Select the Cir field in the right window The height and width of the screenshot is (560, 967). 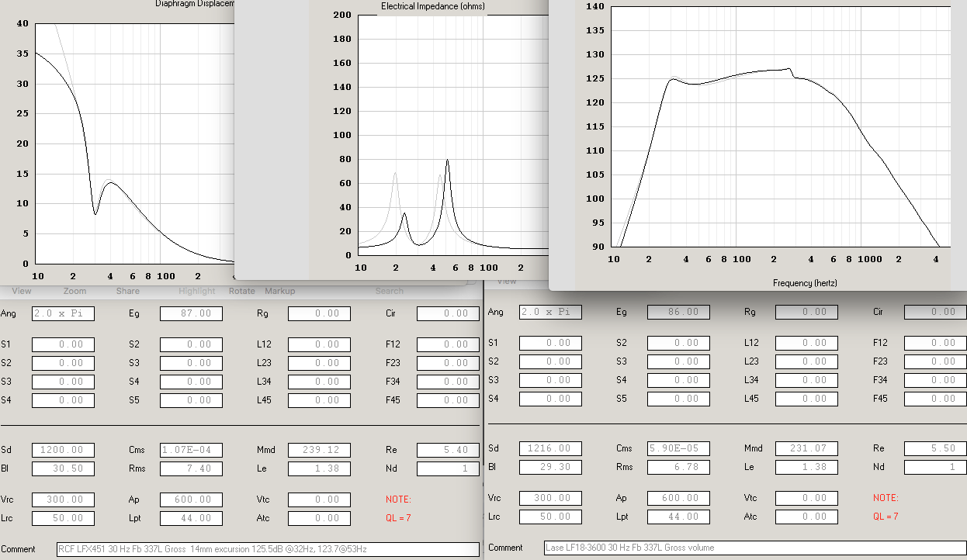(936, 312)
